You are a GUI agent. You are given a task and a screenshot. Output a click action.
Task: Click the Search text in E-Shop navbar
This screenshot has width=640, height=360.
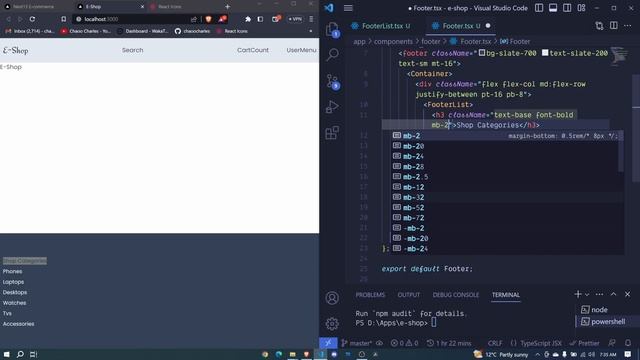coord(133,50)
